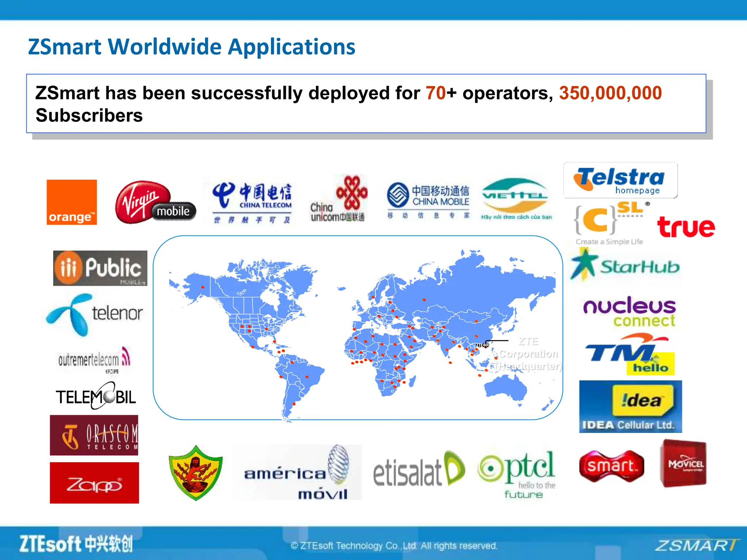Click the red 350,000,000 subscriber figure
This screenshot has height=560, width=747.
611,93
